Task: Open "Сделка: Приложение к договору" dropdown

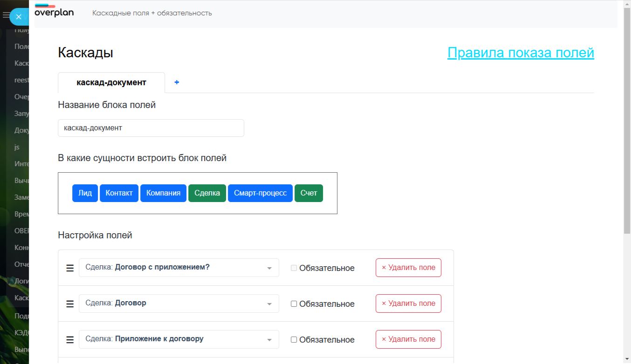Action: point(179,339)
